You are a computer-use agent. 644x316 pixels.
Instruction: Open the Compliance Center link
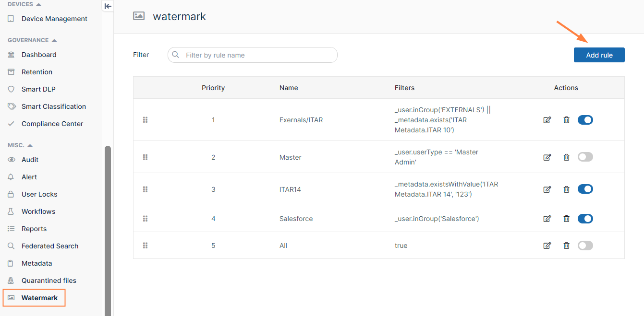click(52, 124)
